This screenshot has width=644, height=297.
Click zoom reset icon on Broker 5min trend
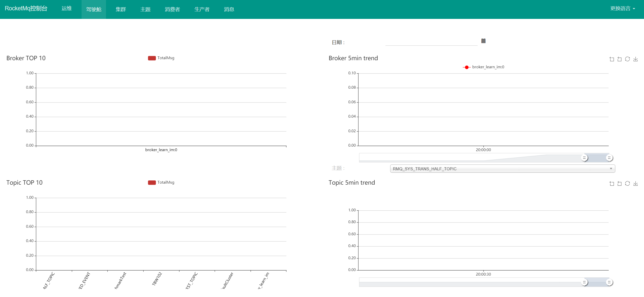[x=620, y=59]
